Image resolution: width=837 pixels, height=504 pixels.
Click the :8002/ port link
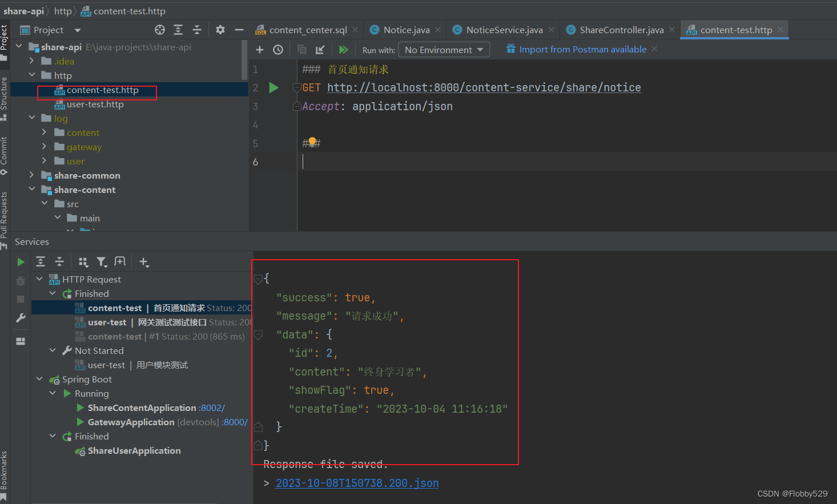[x=212, y=408]
